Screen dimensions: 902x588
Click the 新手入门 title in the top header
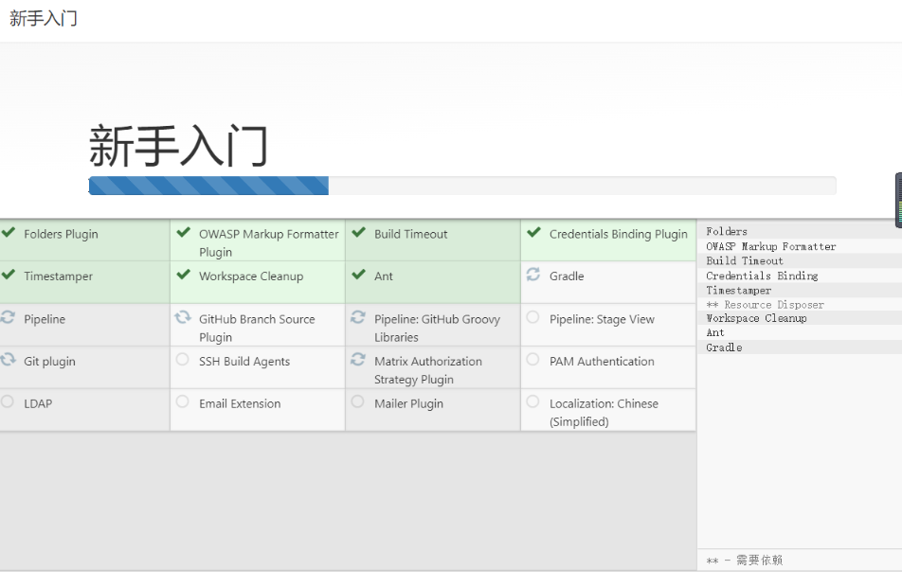point(44,18)
